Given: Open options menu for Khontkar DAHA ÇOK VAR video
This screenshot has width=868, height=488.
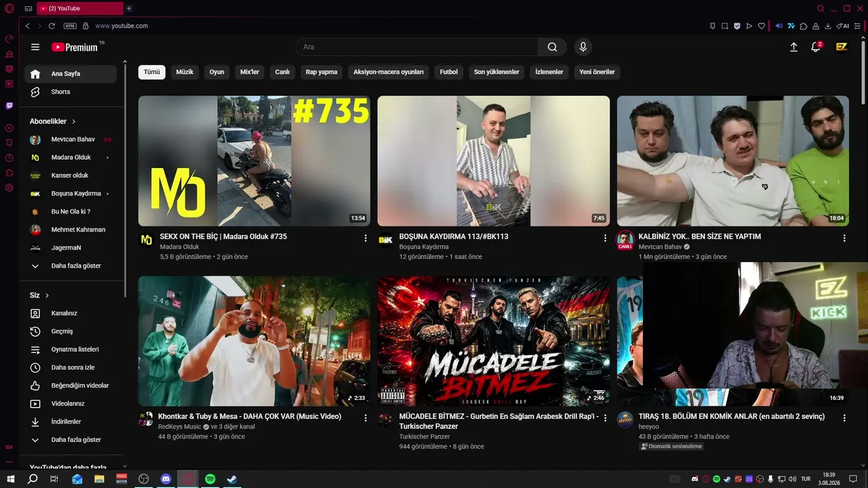Looking at the screenshot, I should pos(366,418).
